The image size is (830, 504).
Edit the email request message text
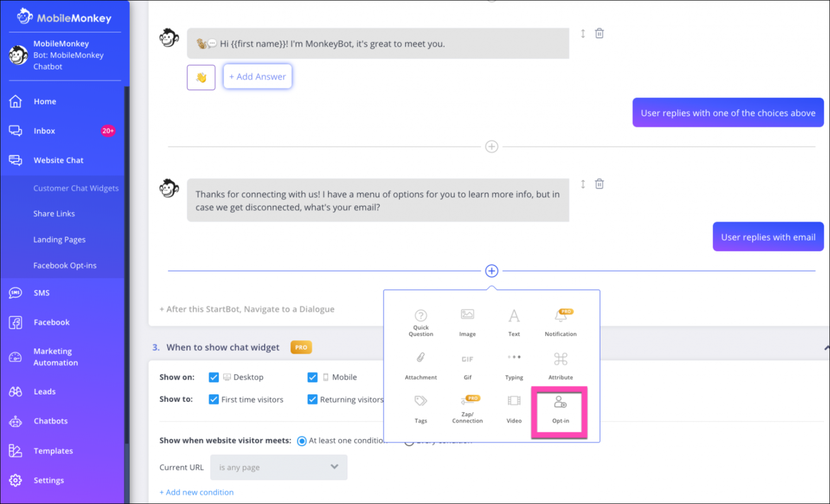pos(378,200)
